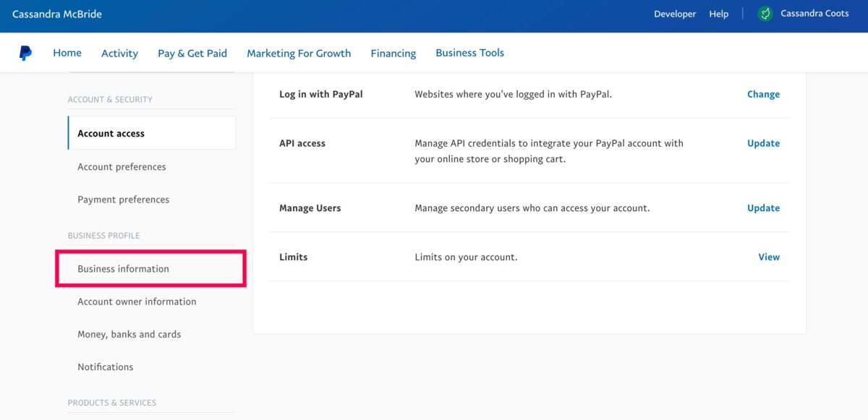Click the 'Log in with PayPal' row label
868x420 pixels.
[321, 94]
